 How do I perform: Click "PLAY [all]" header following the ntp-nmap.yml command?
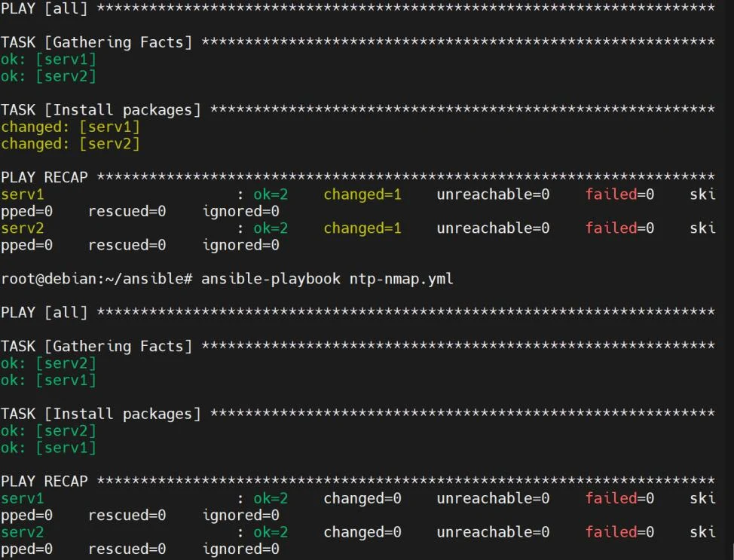44,312
